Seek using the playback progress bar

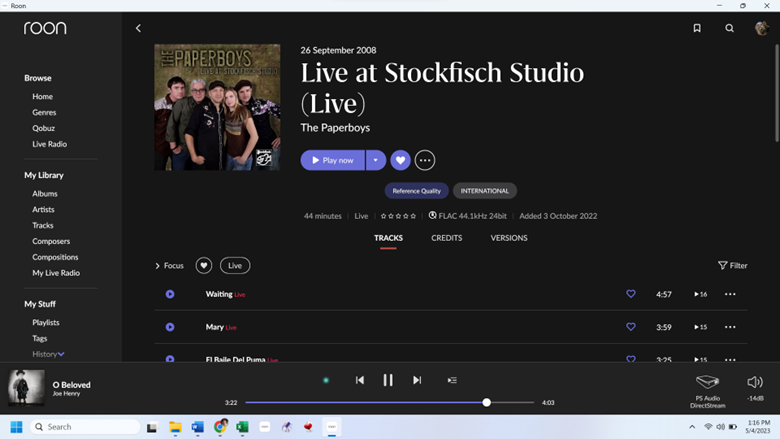(389, 402)
